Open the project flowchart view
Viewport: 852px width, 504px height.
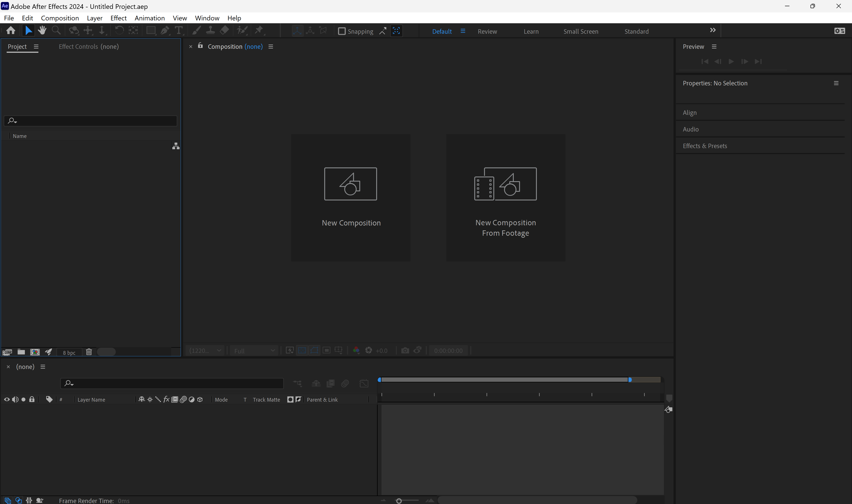pyautogui.click(x=176, y=146)
